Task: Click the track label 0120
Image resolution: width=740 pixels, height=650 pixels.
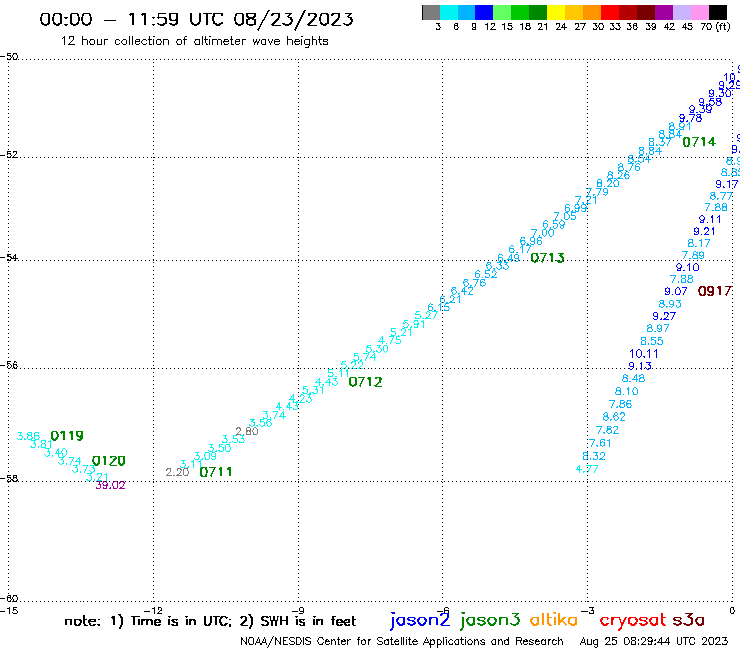Action: [109, 461]
